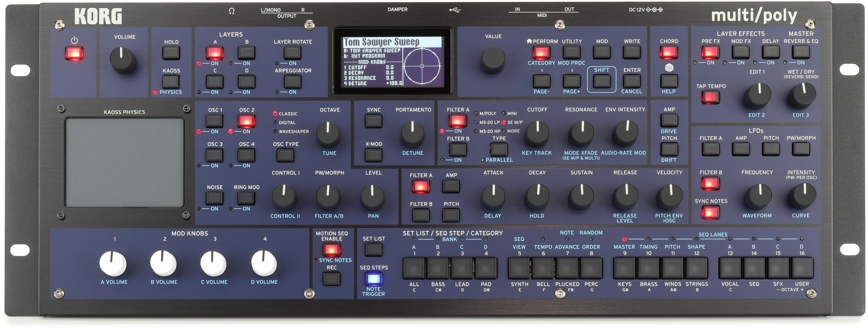Click the HELP button
The height and width of the screenshot is (329, 868).
click(669, 82)
